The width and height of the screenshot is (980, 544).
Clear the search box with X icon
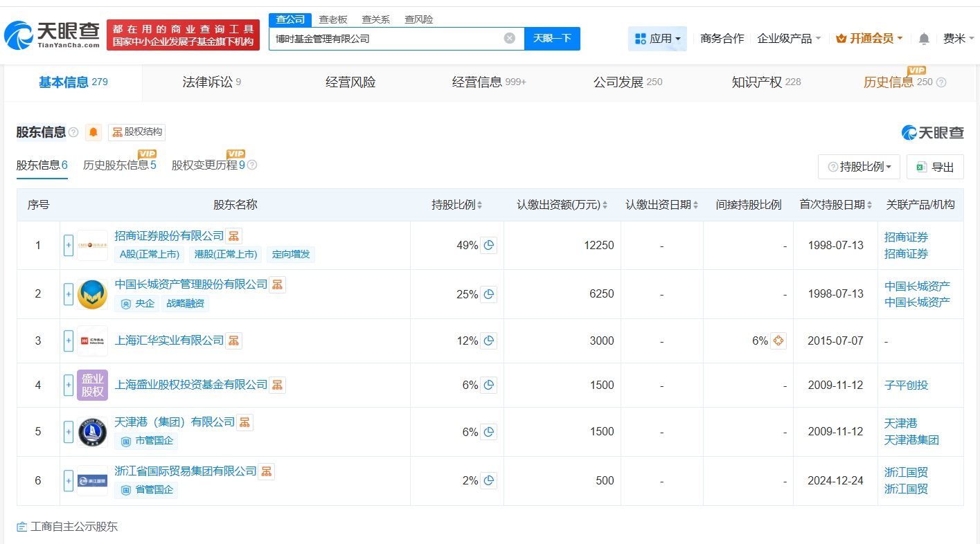click(x=510, y=38)
